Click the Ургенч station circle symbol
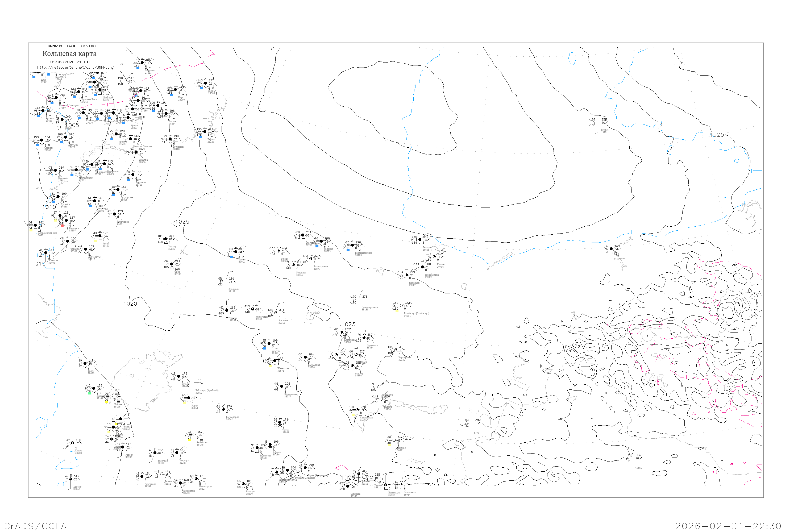This screenshot has width=798, height=532. tap(122, 447)
